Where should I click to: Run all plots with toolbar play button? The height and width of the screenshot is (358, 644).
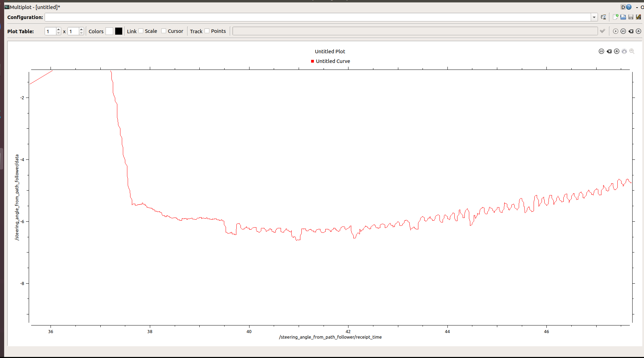coord(616,31)
